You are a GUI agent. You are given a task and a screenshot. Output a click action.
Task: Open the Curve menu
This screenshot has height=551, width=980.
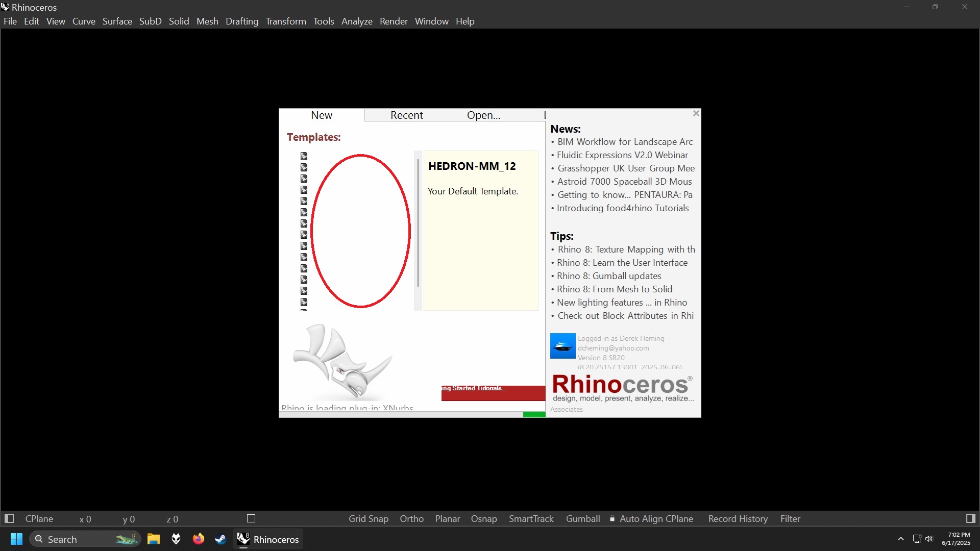(84, 21)
